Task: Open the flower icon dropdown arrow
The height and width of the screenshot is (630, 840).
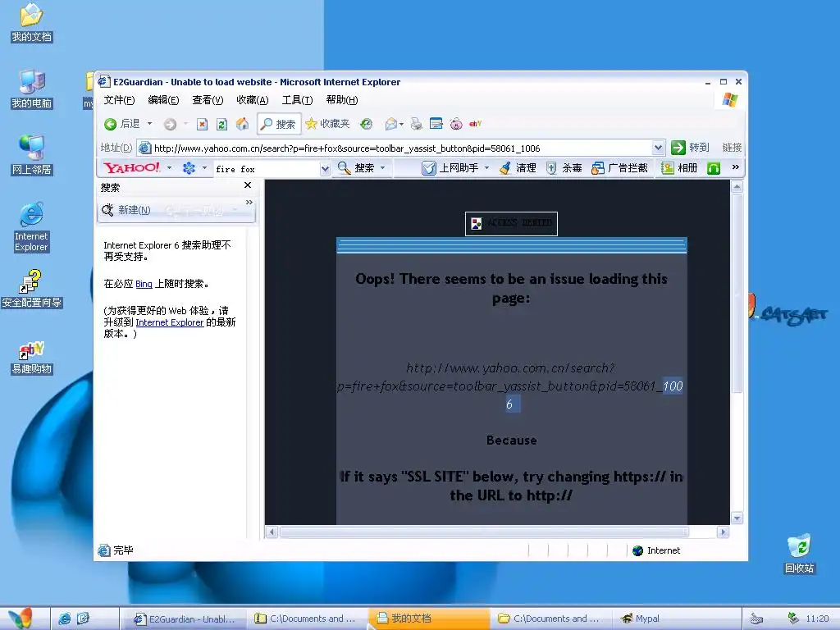Action: (204, 167)
